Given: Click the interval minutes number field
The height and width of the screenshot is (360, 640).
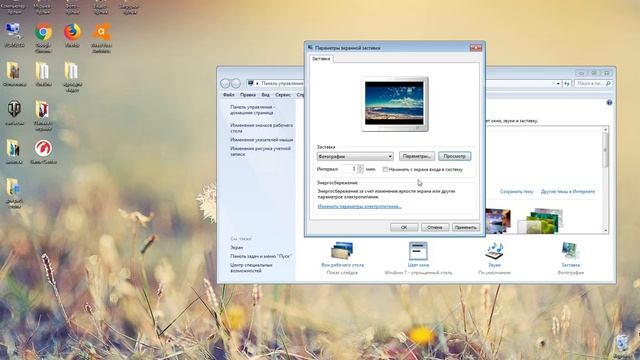Looking at the screenshot, I should [349, 169].
